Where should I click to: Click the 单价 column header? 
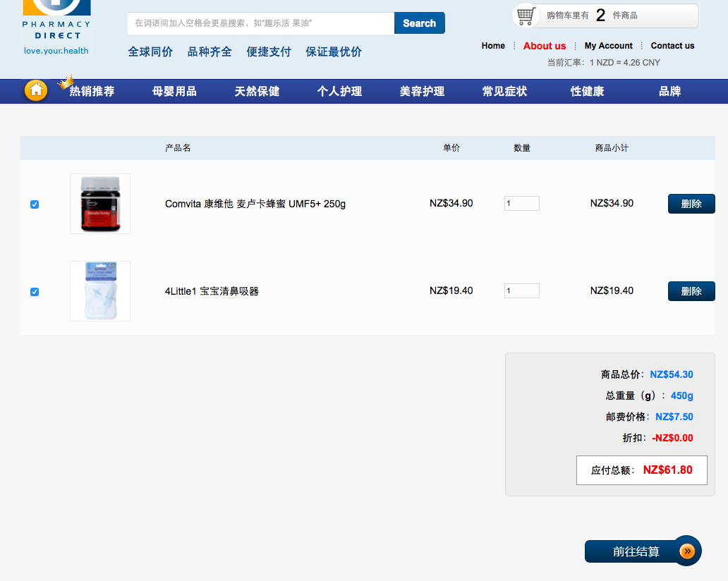pos(451,148)
